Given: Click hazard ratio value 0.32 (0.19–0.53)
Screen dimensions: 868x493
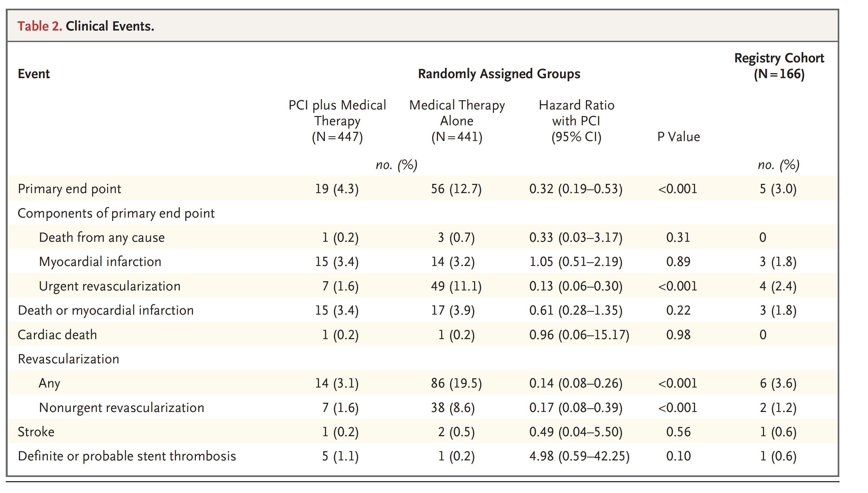Looking at the screenshot, I should point(576,189).
